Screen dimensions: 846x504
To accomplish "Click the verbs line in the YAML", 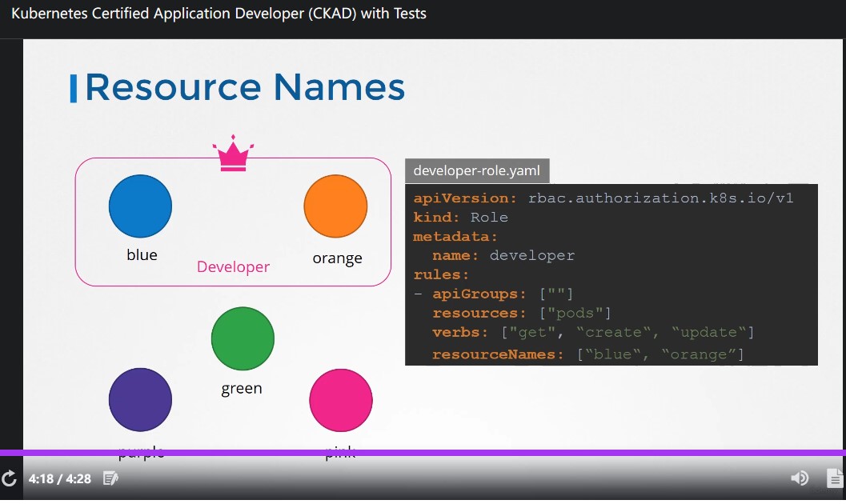I will 593,333.
